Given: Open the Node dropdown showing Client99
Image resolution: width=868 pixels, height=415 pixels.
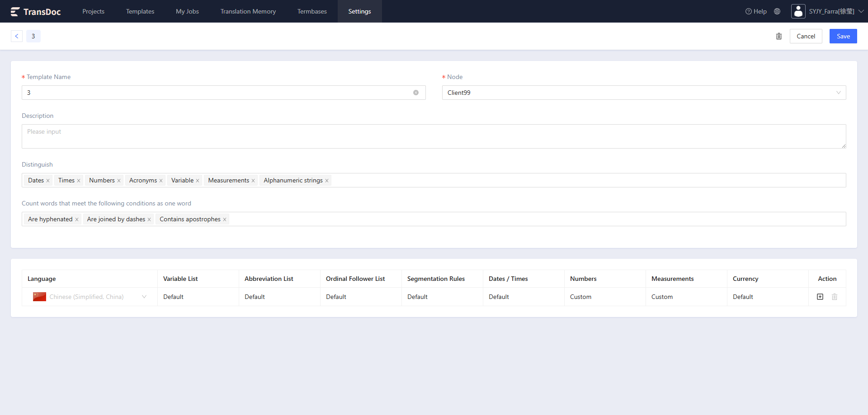Looking at the screenshot, I should click(x=644, y=93).
